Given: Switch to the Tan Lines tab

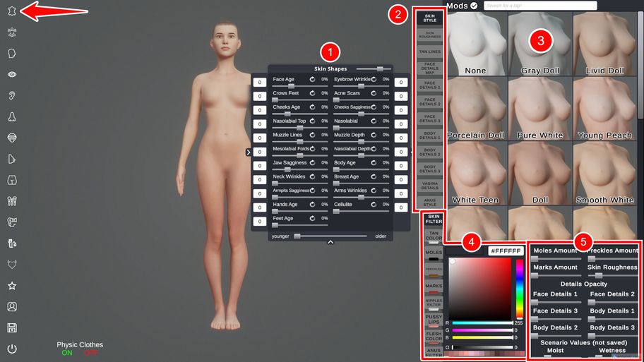Looking at the screenshot, I should (x=429, y=52).
